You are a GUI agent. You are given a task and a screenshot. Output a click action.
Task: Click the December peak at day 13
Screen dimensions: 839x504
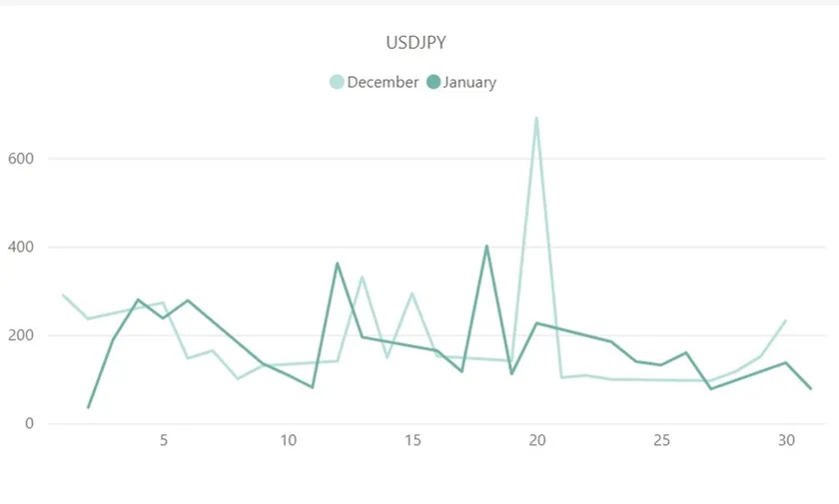click(362, 276)
